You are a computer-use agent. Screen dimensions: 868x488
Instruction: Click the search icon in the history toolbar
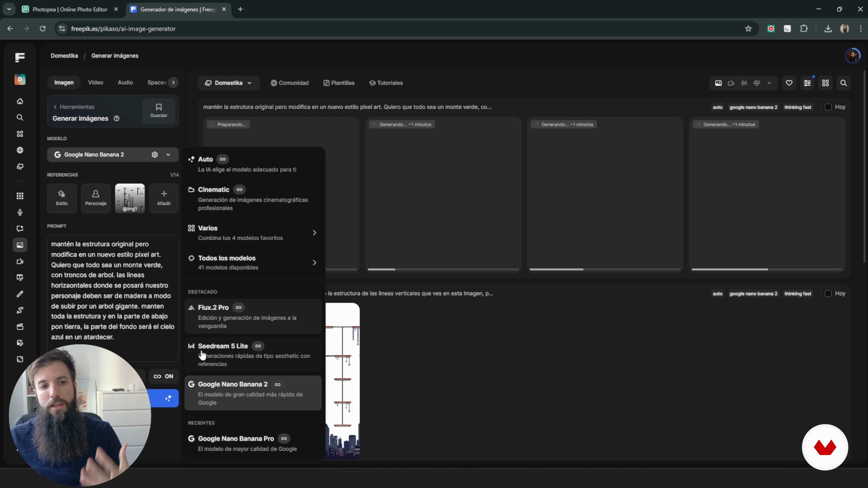click(x=844, y=83)
